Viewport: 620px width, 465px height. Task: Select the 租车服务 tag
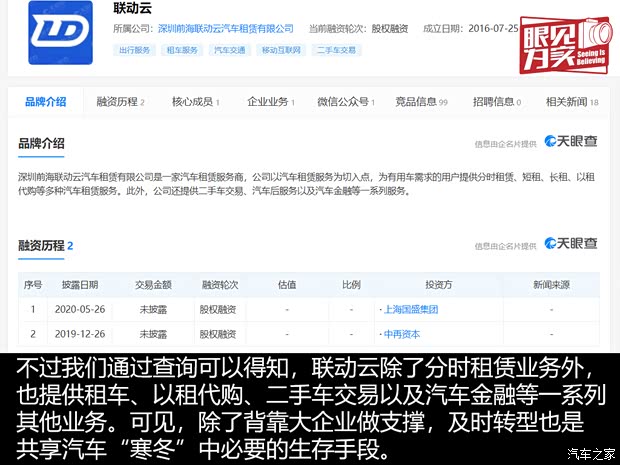click(183, 49)
